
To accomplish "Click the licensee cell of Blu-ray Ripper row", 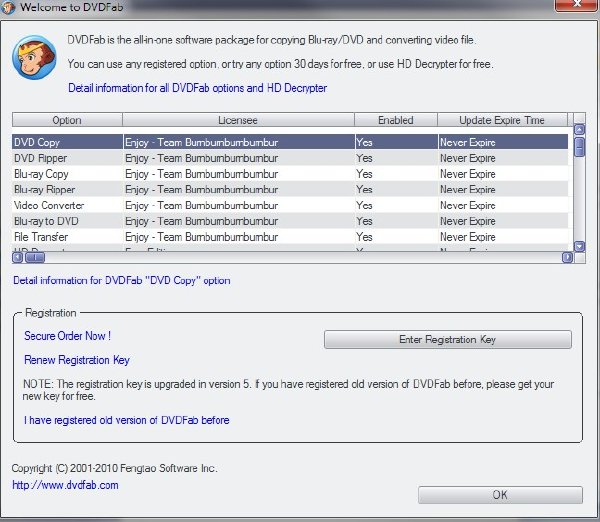I will coord(239,189).
